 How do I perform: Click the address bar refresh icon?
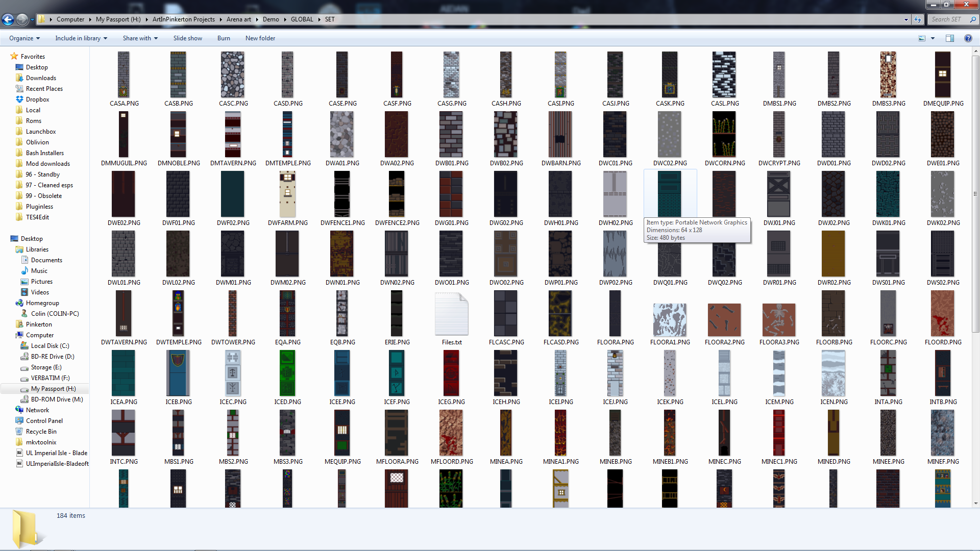click(918, 19)
